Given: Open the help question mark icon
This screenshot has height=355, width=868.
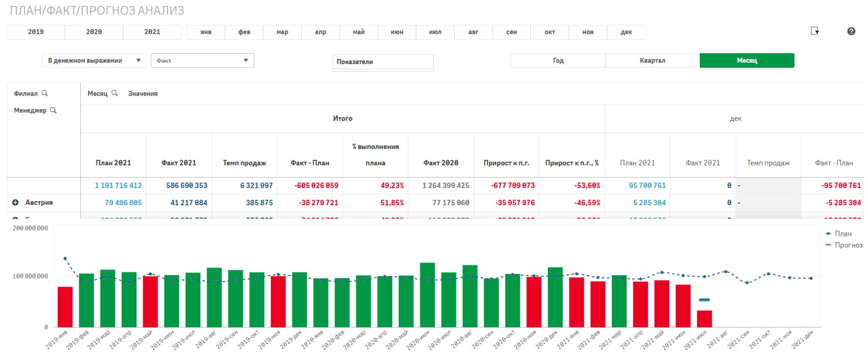Looking at the screenshot, I should 851,31.
